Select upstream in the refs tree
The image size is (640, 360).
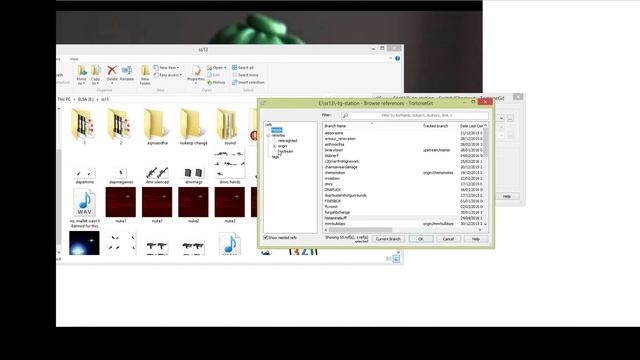coord(286,151)
